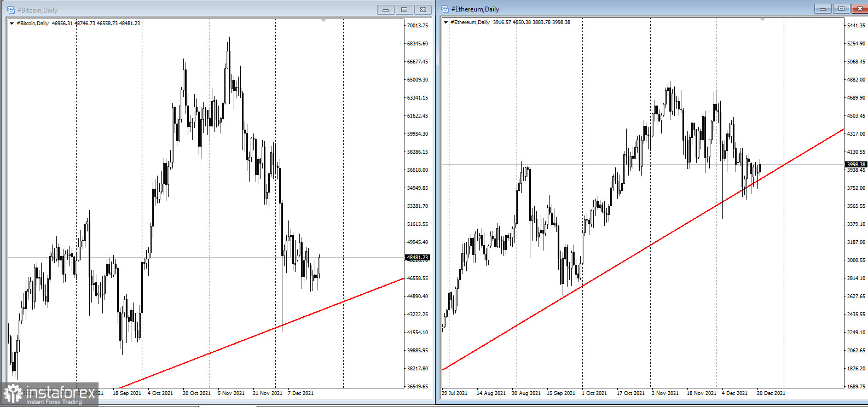Click the 18 Nov 2021 date on Ethereum chart
The height and width of the screenshot is (407, 868).
pos(702,393)
